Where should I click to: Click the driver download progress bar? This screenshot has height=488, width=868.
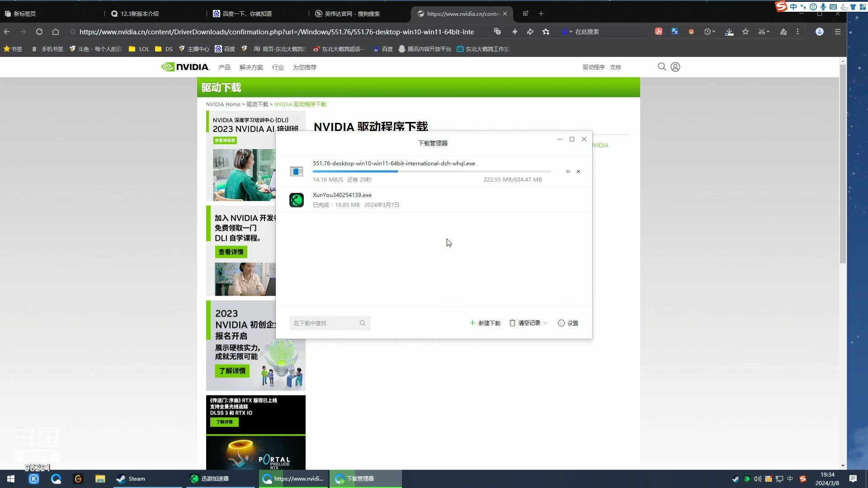(x=431, y=172)
